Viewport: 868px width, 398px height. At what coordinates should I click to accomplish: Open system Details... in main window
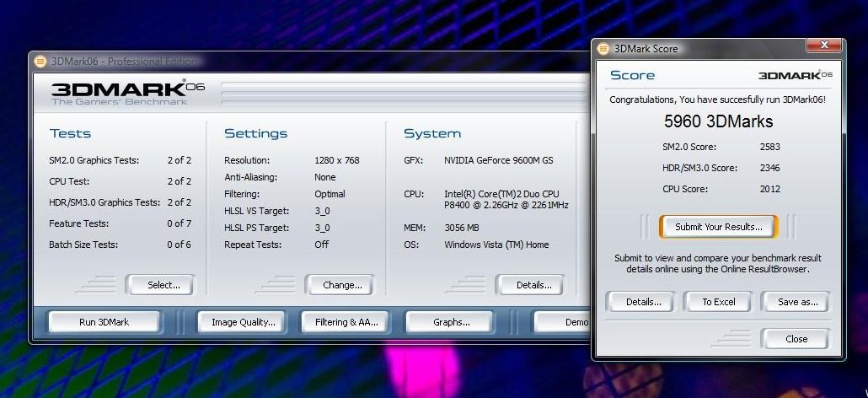click(530, 285)
